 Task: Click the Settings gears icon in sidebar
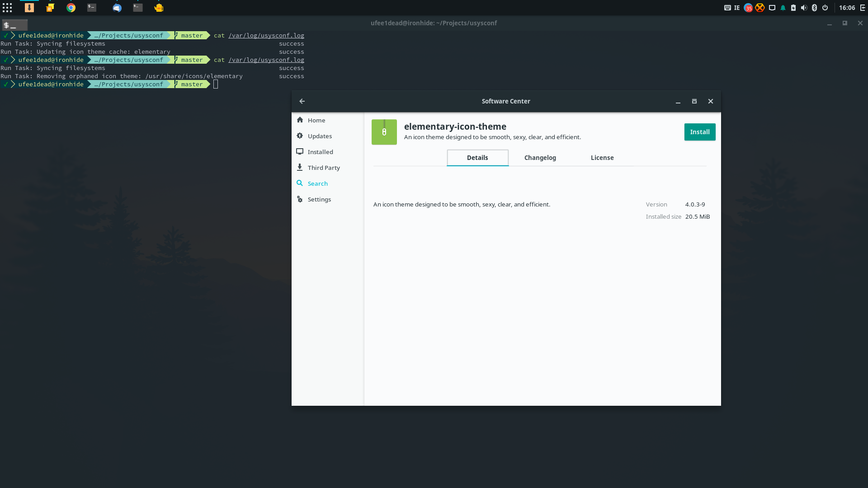click(x=300, y=199)
